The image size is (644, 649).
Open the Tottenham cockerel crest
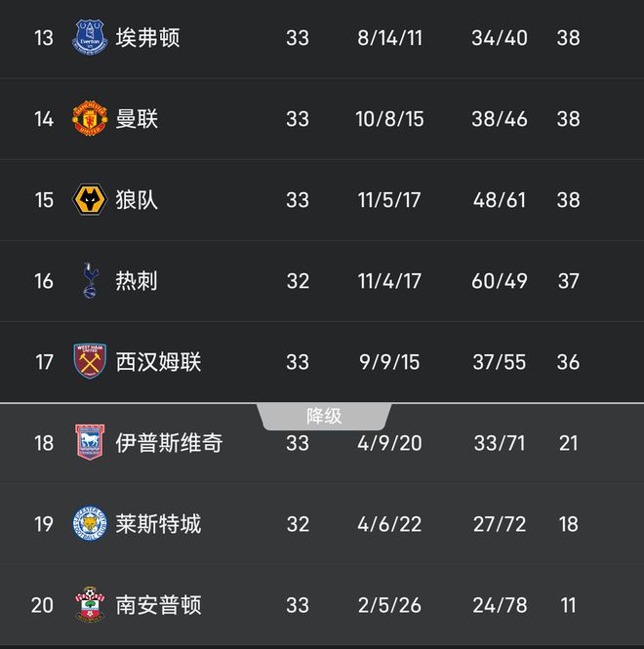[x=91, y=280]
